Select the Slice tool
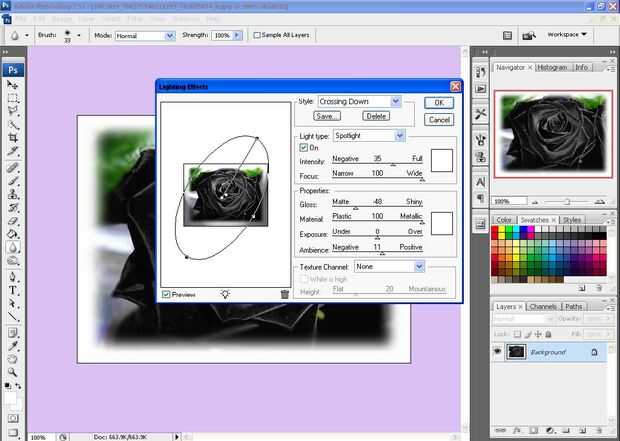This screenshot has width=620, height=441. point(12,151)
